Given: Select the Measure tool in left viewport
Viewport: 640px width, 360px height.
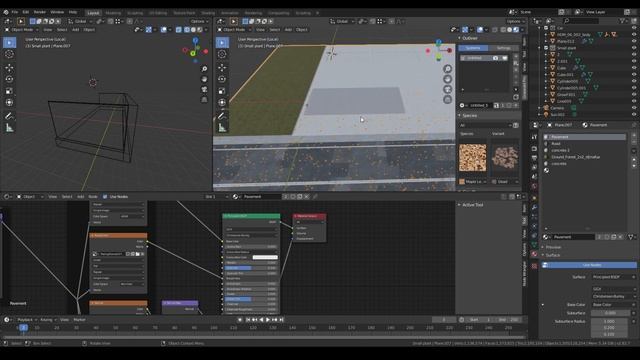Looking at the screenshot, I should [x=9, y=128].
